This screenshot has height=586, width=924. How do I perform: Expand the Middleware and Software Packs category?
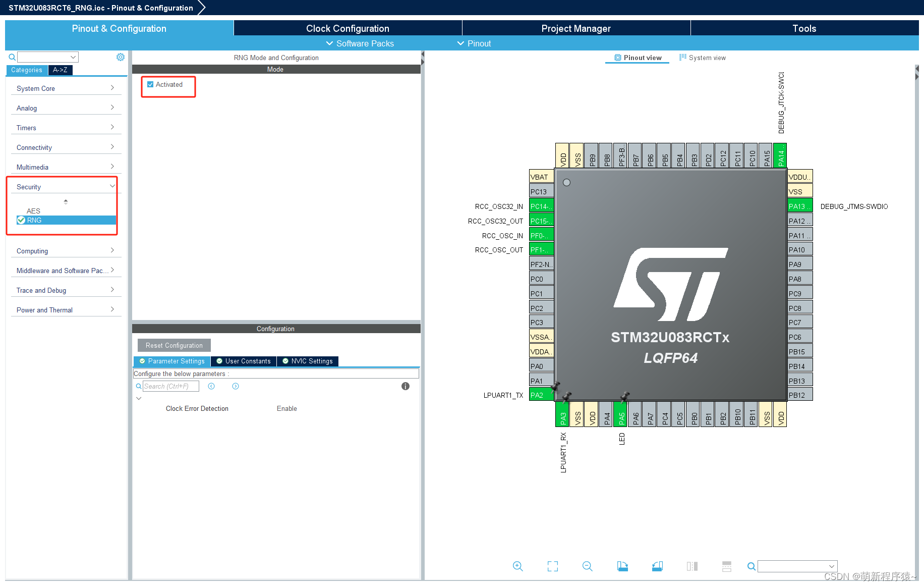[x=66, y=271]
